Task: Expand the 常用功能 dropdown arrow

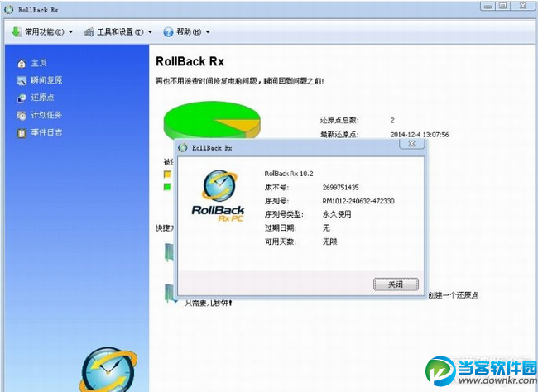Action: pos(70,32)
